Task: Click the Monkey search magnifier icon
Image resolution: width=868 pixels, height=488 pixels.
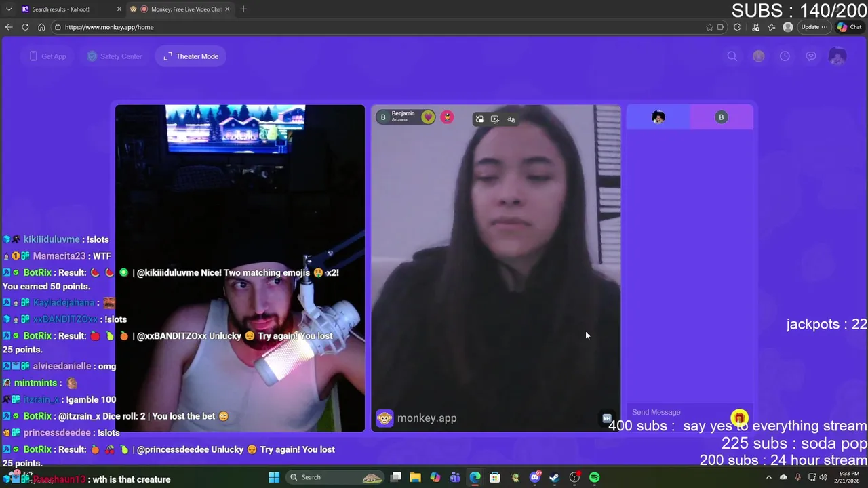Action: [x=732, y=56]
